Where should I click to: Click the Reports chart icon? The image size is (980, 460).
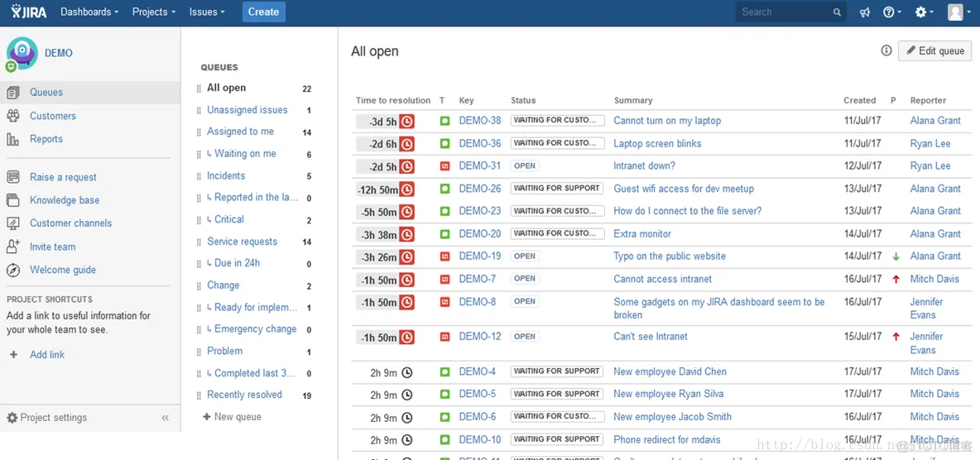(x=12, y=139)
